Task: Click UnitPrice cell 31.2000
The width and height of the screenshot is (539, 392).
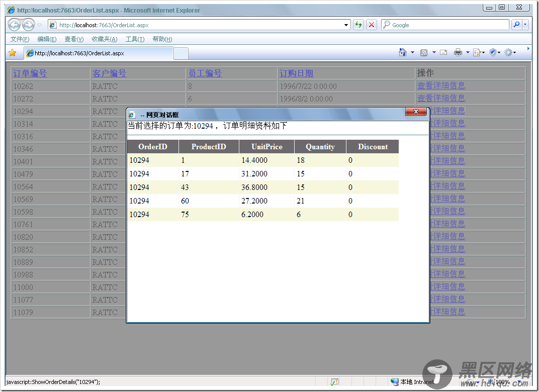Action: pos(267,174)
